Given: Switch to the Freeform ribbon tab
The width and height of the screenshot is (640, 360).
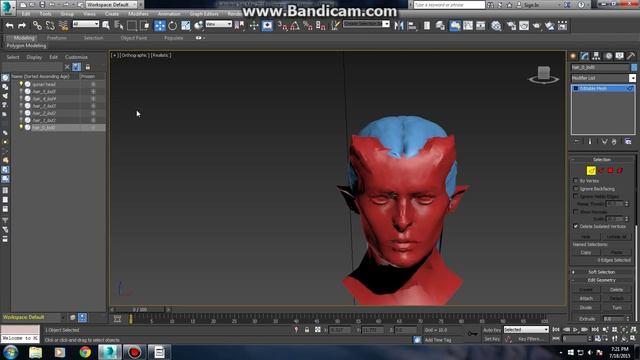Looking at the screenshot, I should pyautogui.click(x=57, y=38).
